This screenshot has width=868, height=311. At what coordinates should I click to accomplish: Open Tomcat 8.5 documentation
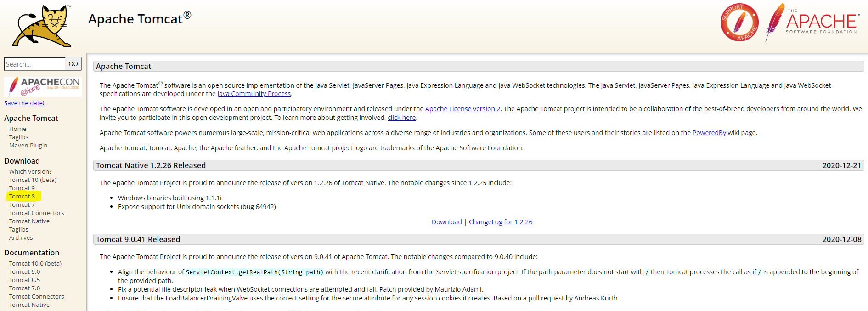click(25, 280)
